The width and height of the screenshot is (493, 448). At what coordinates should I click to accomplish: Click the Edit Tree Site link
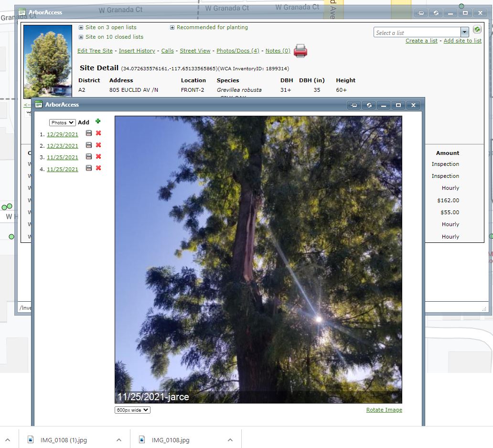(95, 51)
